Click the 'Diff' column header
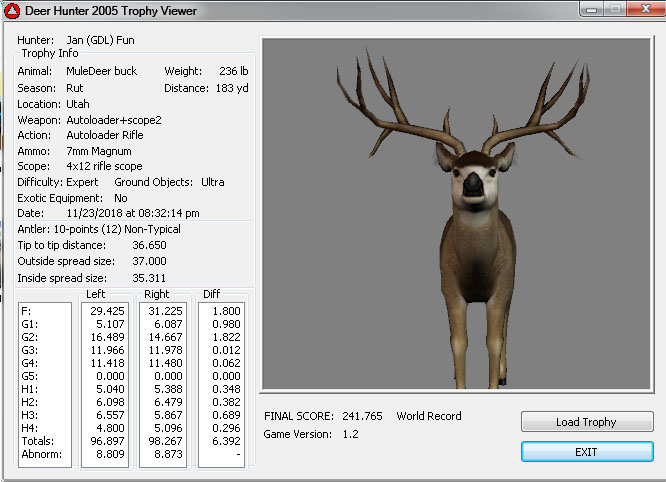The height and width of the screenshot is (482, 666). tap(212, 294)
